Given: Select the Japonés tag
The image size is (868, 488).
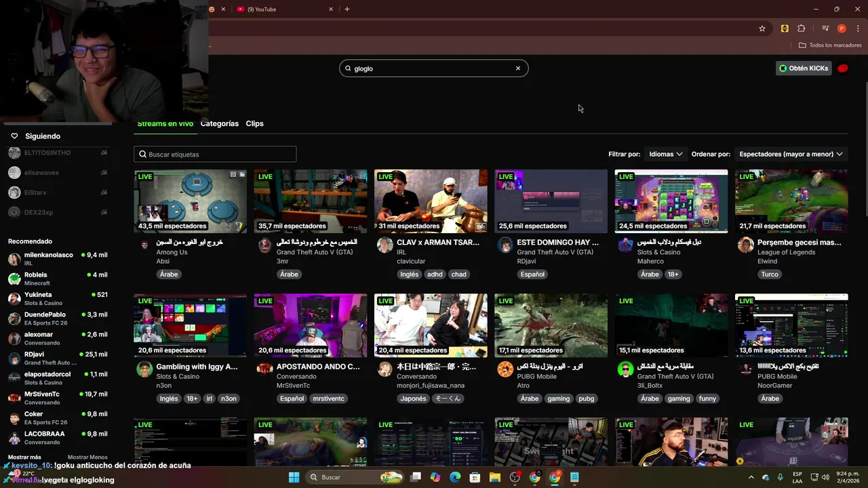Looking at the screenshot, I should pos(413,399).
